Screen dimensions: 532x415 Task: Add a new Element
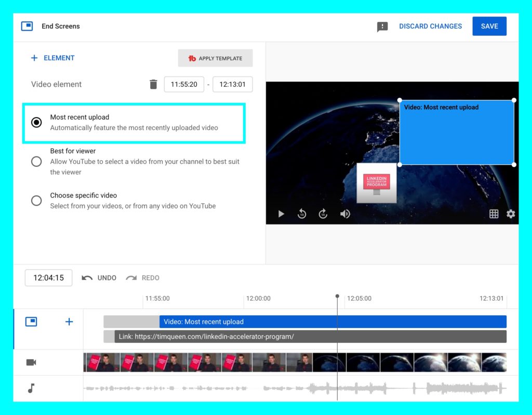52,58
